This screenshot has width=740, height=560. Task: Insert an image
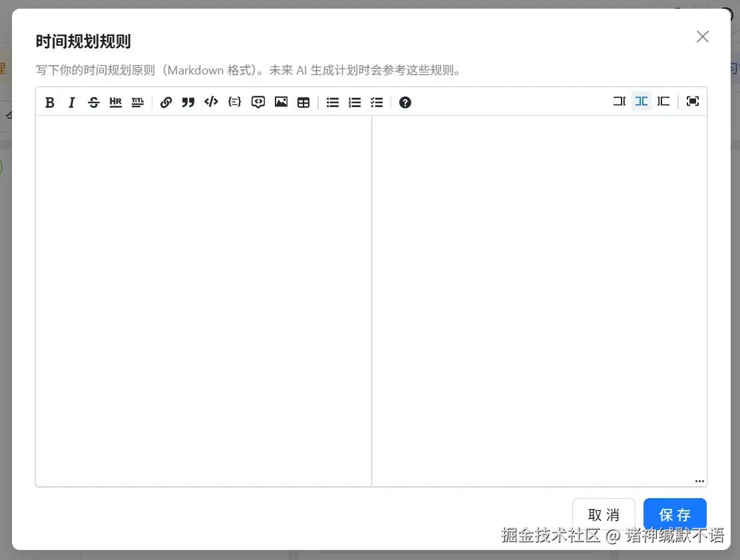point(281,102)
